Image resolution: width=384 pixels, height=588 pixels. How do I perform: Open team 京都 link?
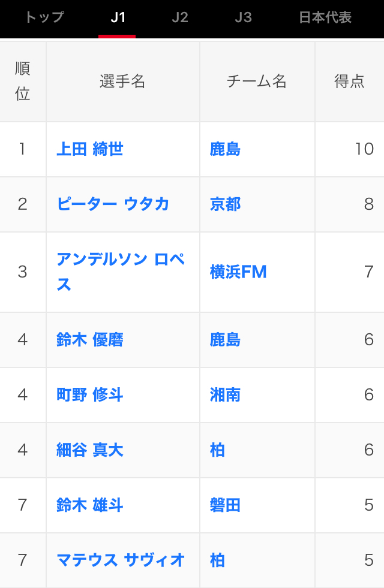click(x=225, y=204)
